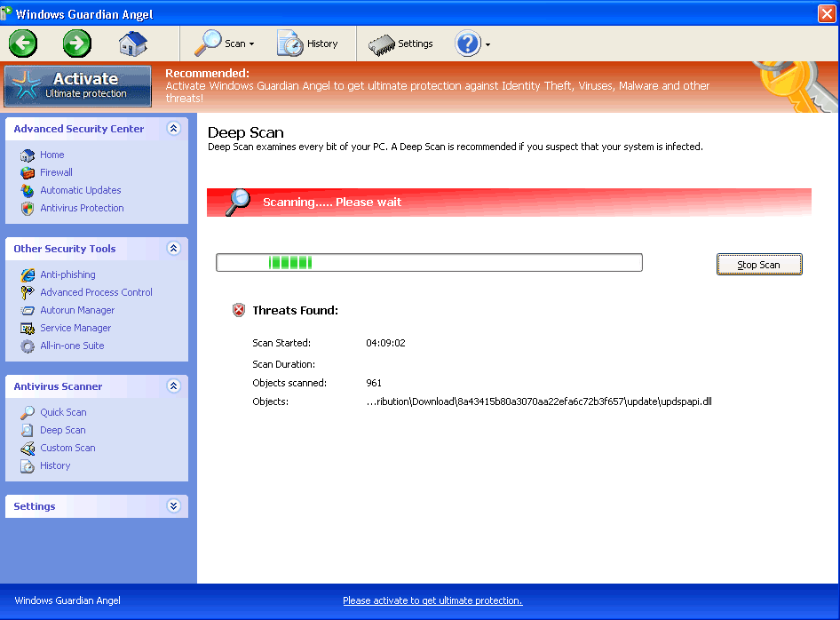Collapse the Advanced Security Center panel
The height and width of the screenshot is (620, 840).
[x=173, y=129]
